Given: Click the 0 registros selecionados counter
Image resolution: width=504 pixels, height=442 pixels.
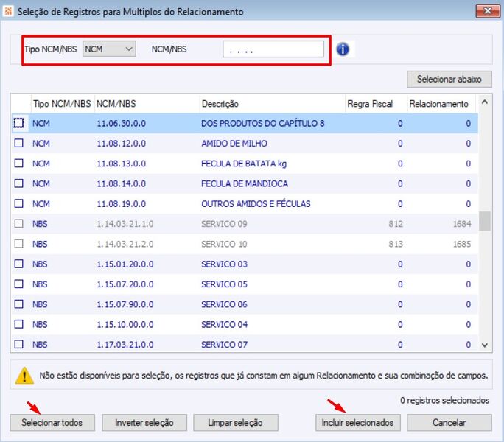Looking at the screenshot, I should pos(444,400).
